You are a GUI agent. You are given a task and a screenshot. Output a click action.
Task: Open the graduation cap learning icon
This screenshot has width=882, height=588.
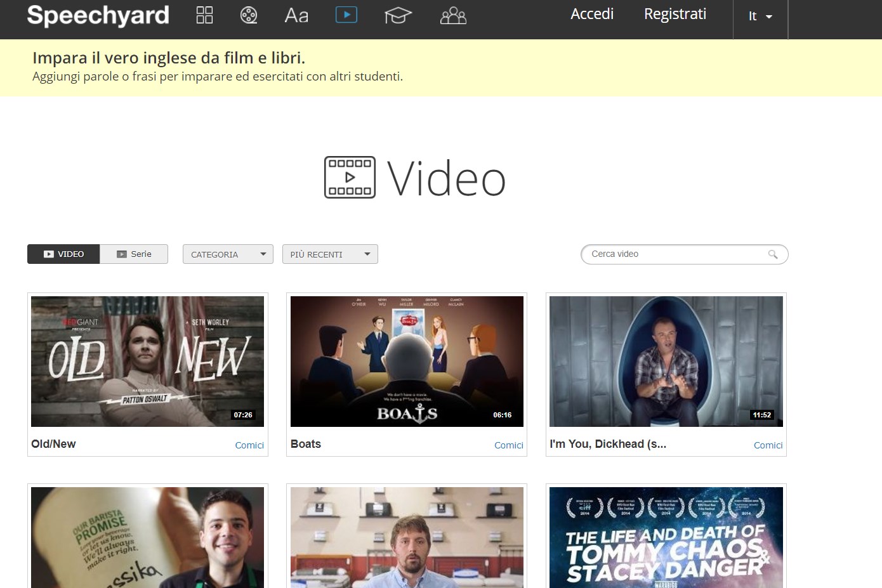click(398, 15)
